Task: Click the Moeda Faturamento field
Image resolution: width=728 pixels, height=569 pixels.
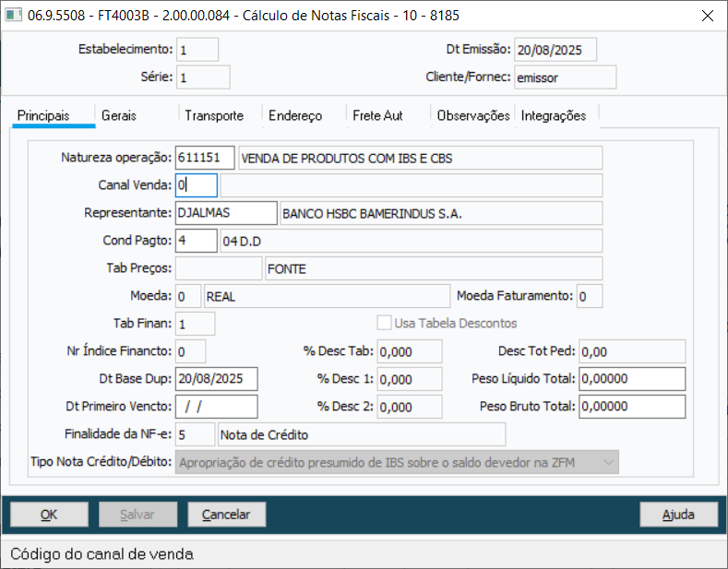Action: [x=590, y=296]
